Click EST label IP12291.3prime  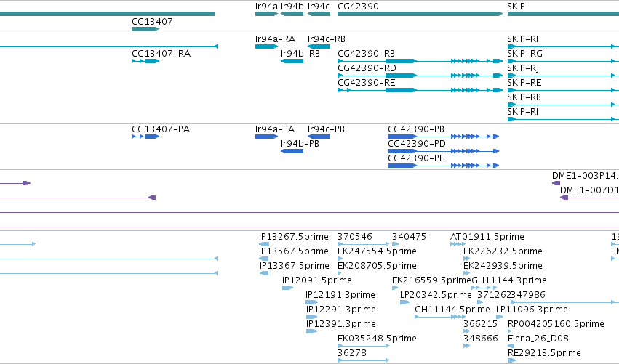(340, 310)
